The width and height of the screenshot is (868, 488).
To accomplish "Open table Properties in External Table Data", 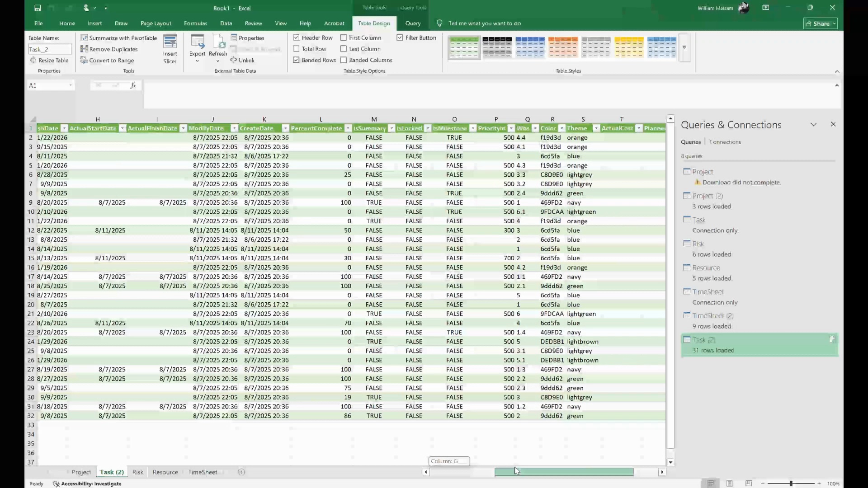I will click(x=247, y=38).
